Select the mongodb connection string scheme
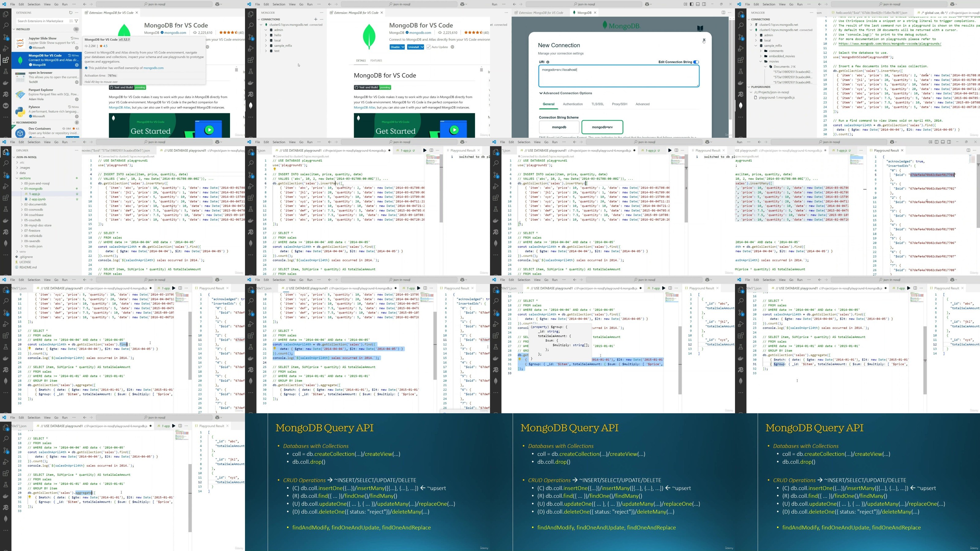 click(559, 127)
